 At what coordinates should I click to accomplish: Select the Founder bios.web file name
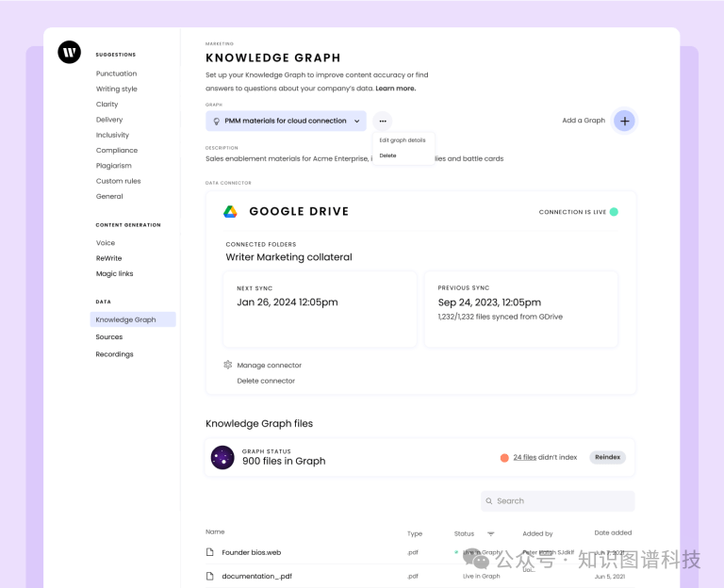[251, 552]
